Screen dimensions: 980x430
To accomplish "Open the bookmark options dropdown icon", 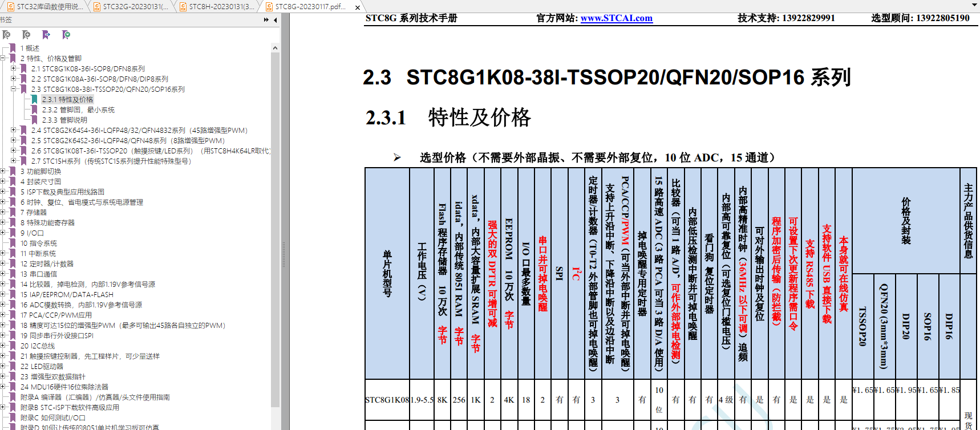I will [66, 35].
